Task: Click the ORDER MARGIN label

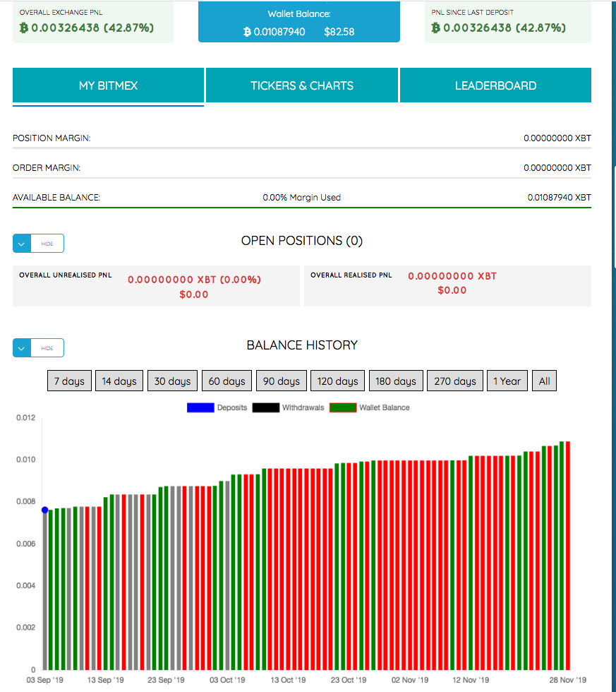Action: 47,168
